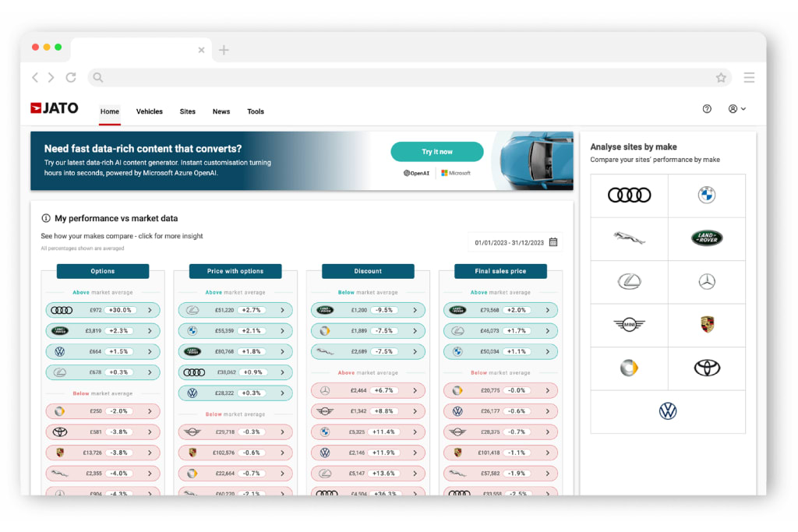The image size is (798, 532).
Task: Click the info icon beside My performance
Action: point(46,218)
